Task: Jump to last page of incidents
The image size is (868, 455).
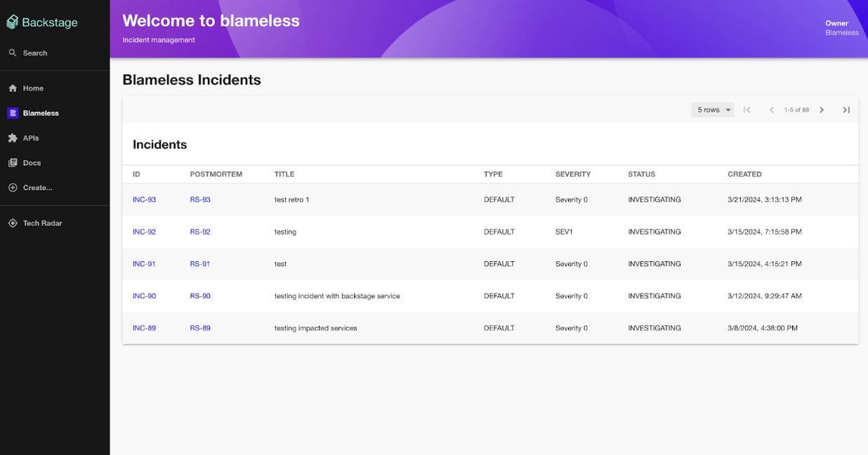Action: pyautogui.click(x=846, y=110)
